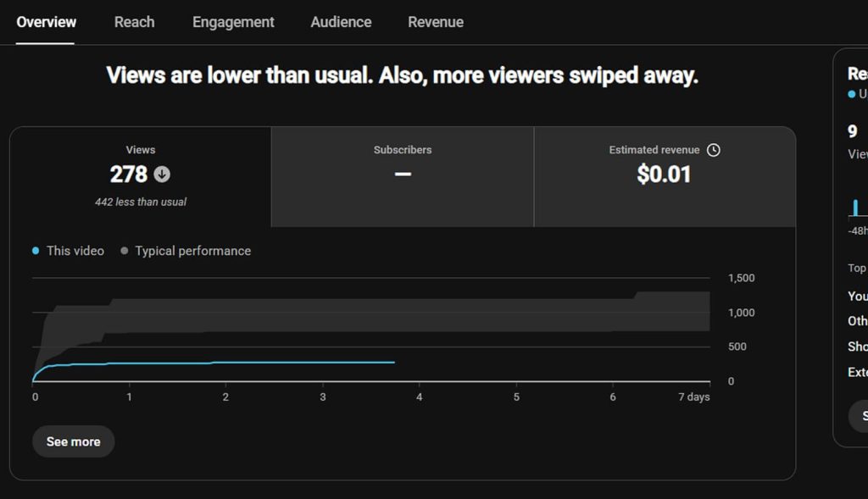Switch to the Engagement tab
868x499 pixels.
[233, 22]
